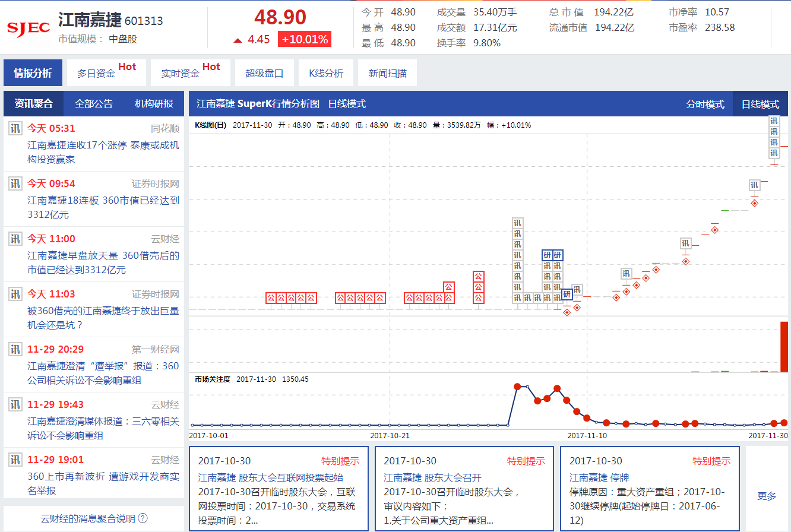
Task: Click the SJEC logo in the header
Action: [x=27, y=27]
